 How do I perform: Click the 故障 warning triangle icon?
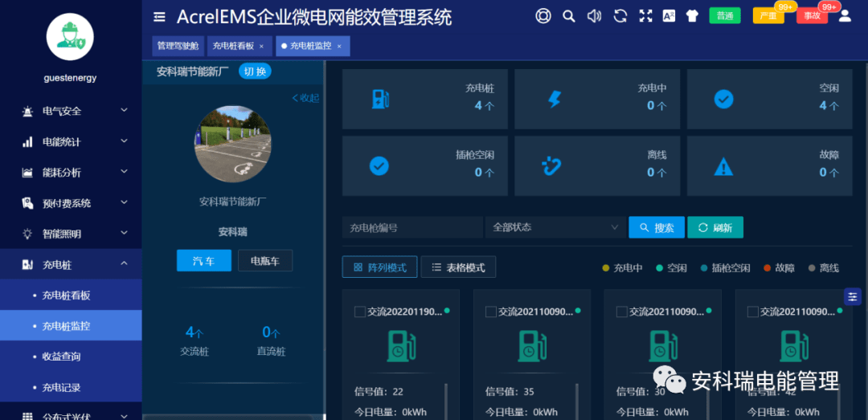tap(723, 166)
